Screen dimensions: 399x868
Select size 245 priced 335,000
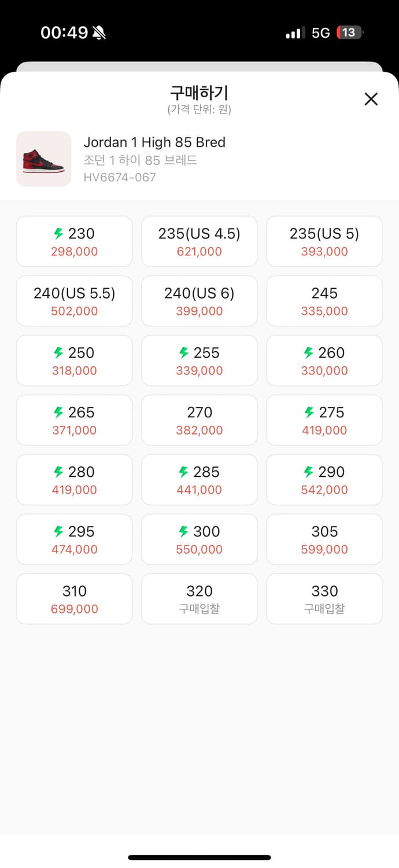click(324, 301)
